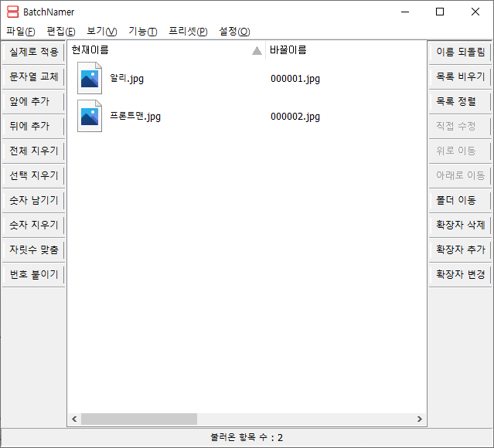This screenshot has height=448, width=494.
Task: Click the 선택 지우기 button
Action: point(34,175)
